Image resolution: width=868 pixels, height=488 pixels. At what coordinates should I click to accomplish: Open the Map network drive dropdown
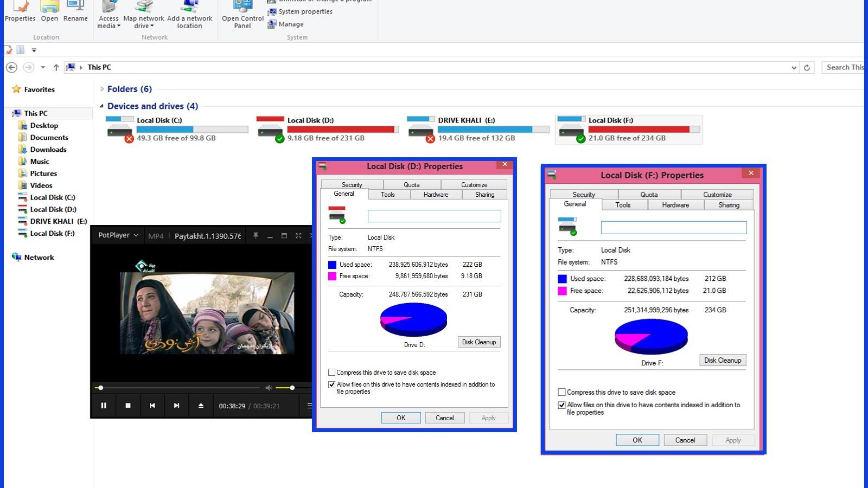[144, 15]
